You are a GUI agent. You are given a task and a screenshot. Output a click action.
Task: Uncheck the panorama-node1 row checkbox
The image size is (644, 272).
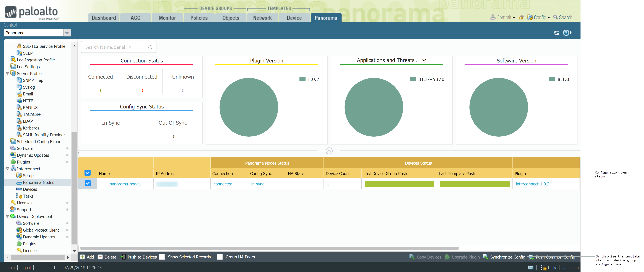click(x=88, y=183)
